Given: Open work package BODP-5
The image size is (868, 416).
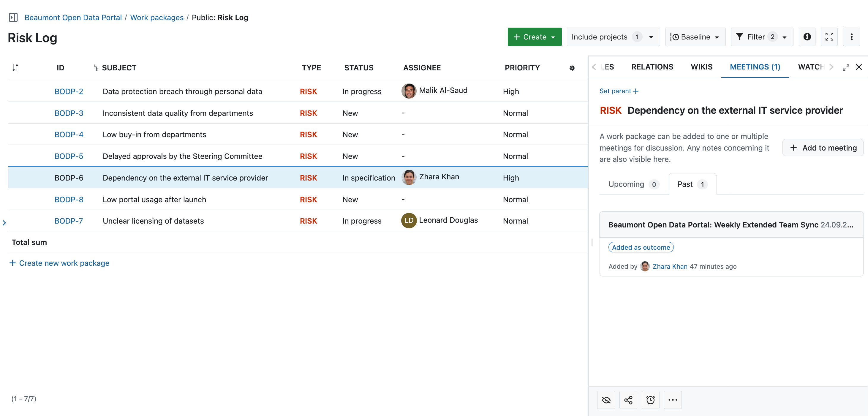Looking at the screenshot, I should [69, 156].
